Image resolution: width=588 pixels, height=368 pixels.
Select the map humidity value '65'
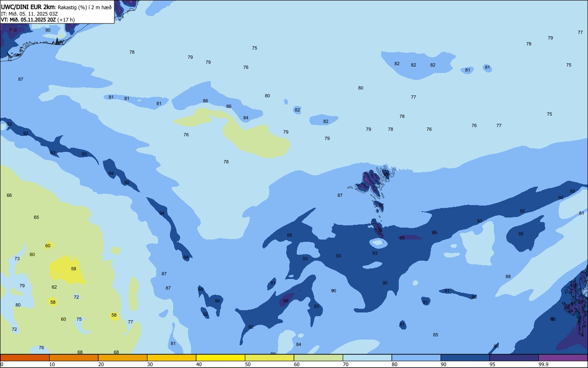coord(36,217)
